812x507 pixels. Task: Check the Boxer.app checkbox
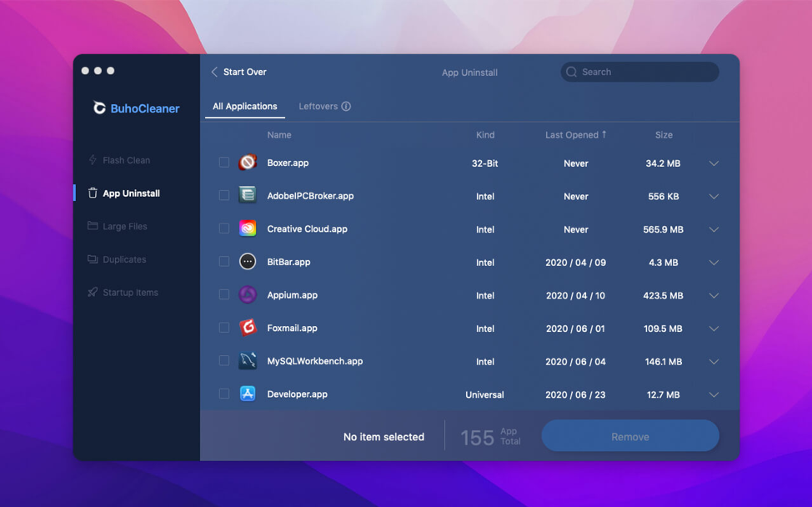[x=223, y=163]
